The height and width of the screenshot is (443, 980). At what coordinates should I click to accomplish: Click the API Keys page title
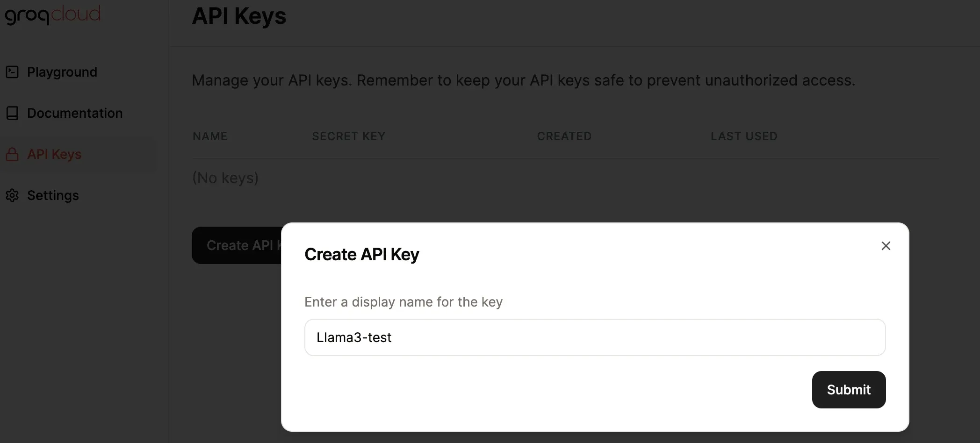tap(239, 16)
